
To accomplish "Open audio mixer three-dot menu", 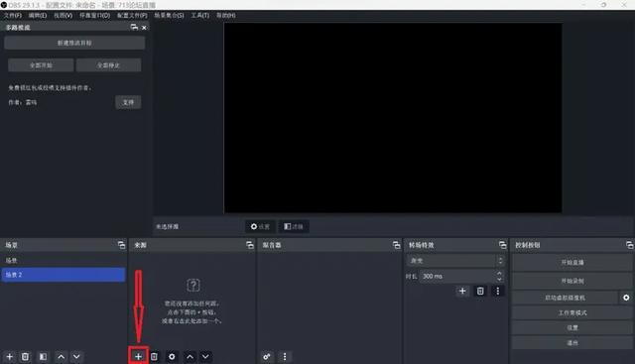I will [285, 356].
